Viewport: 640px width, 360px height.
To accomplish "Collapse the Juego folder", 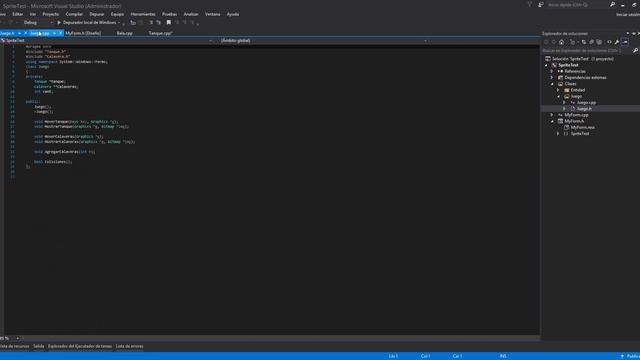I will click(x=558, y=96).
